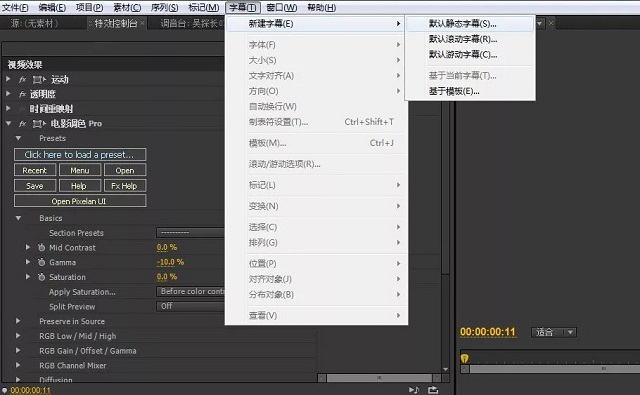Image resolution: width=640 pixels, height=395 pixels.
Task: Expand RGB Channel Mixer section
Action: tap(18, 365)
